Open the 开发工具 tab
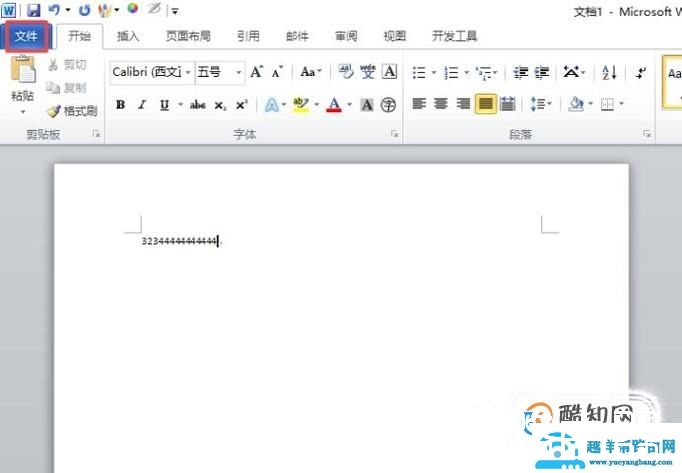This screenshot has width=682, height=473. tap(455, 37)
